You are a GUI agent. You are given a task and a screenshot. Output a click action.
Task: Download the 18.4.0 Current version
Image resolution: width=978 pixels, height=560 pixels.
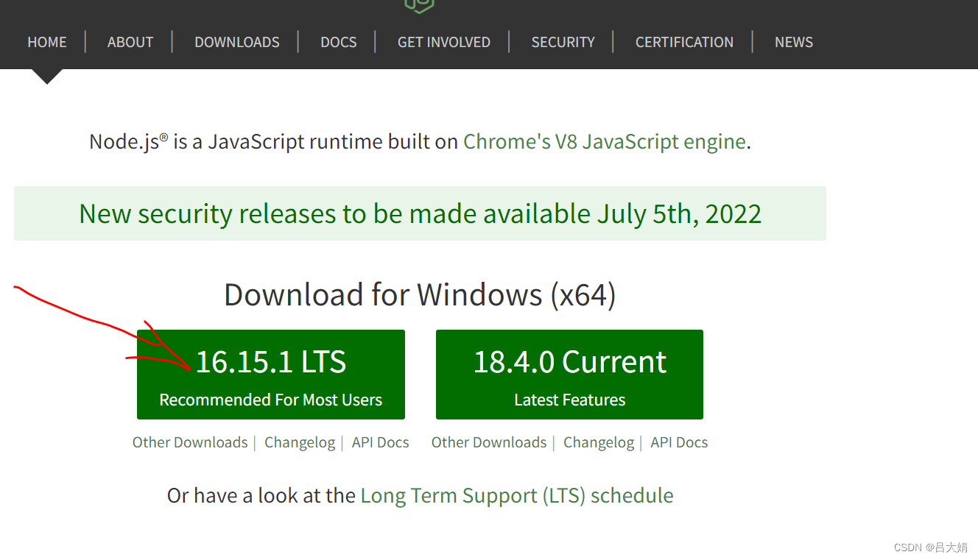[569, 375]
